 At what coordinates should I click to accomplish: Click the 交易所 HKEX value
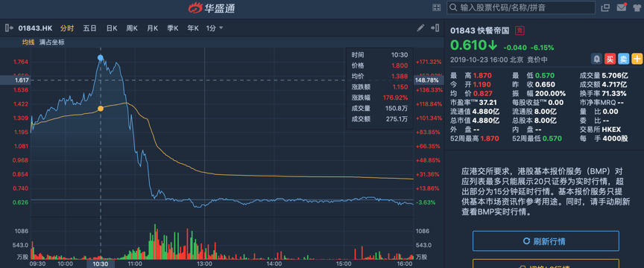click(612, 130)
